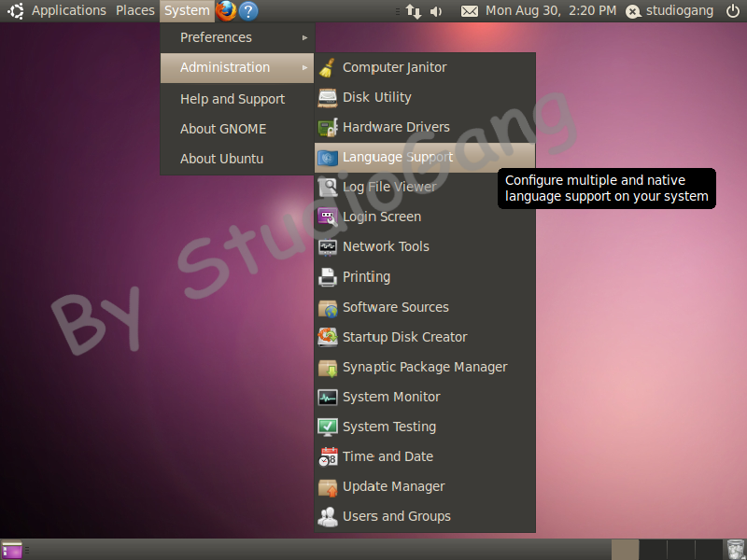Open Software Sources
This screenshot has width=747, height=560.
[x=425, y=308]
